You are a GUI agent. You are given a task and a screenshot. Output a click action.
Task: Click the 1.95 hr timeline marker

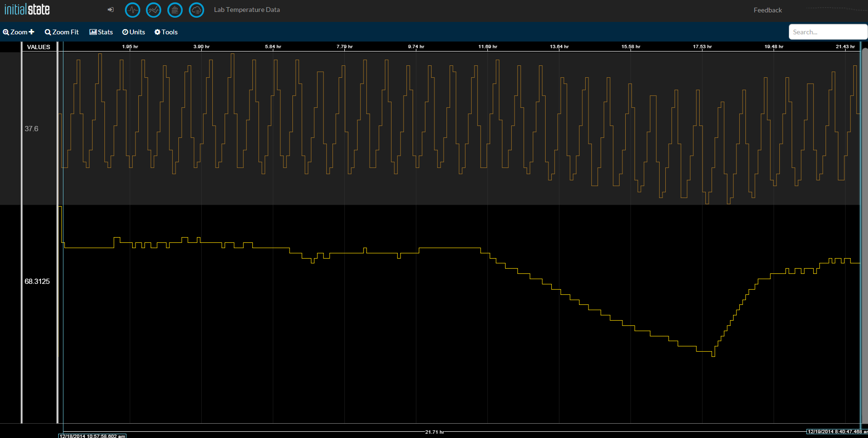(130, 47)
